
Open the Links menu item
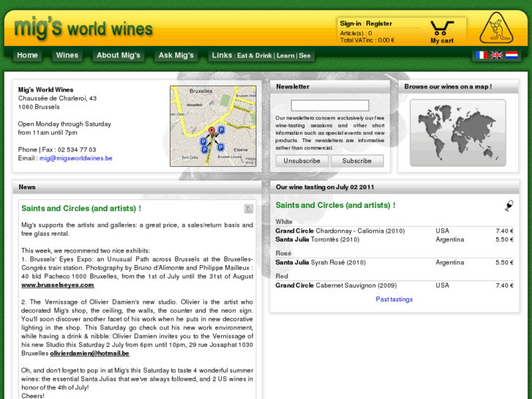222,56
